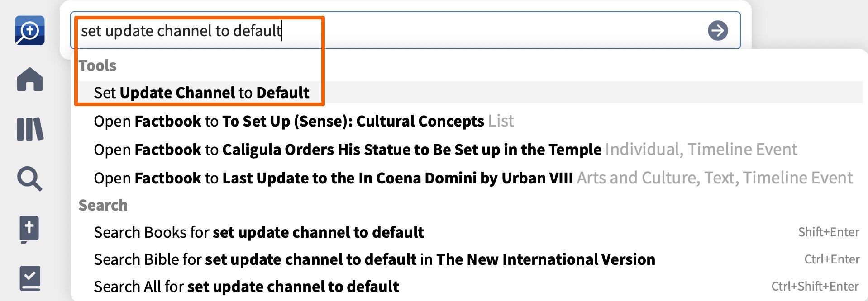This screenshot has width=868, height=301.
Task: Open the Bible icon in sidebar
Action: click(x=29, y=229)
